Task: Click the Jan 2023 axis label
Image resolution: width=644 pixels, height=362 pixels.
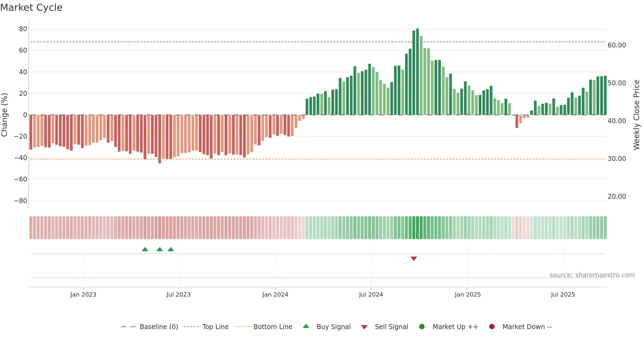Action: pyautogui.click(x=83, y=294)
